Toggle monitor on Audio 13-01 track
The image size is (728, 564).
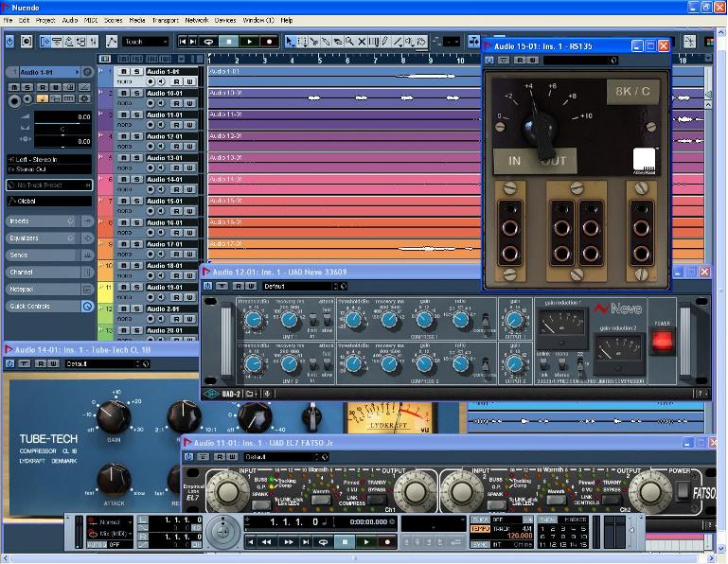[161, 168]
